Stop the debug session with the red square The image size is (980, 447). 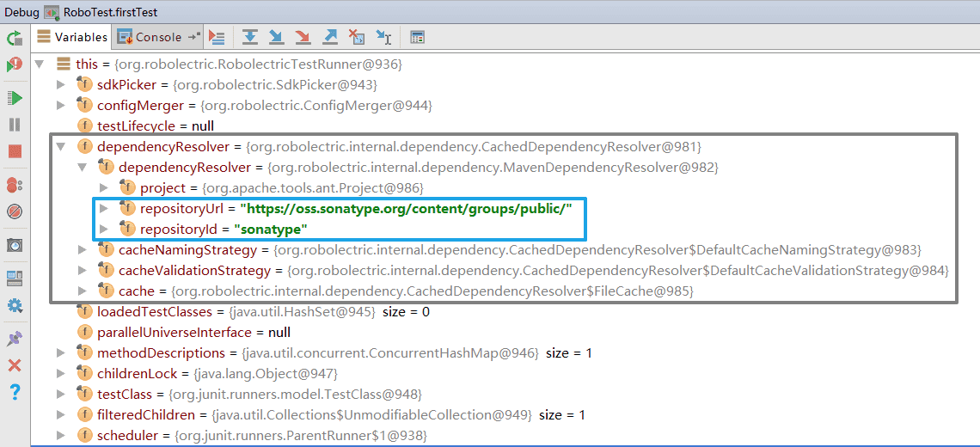15,151
